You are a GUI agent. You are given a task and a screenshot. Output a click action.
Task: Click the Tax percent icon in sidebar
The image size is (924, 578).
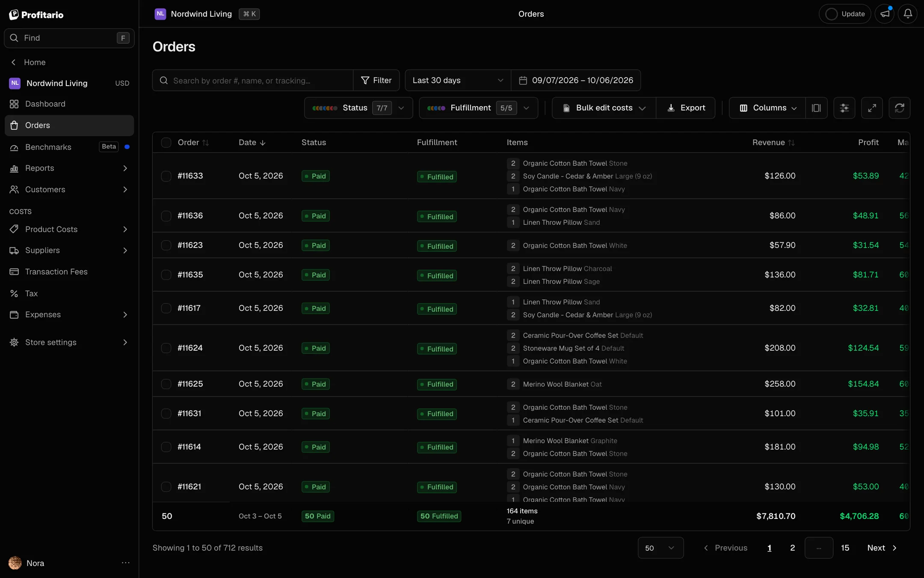click(x=14, y=293)
